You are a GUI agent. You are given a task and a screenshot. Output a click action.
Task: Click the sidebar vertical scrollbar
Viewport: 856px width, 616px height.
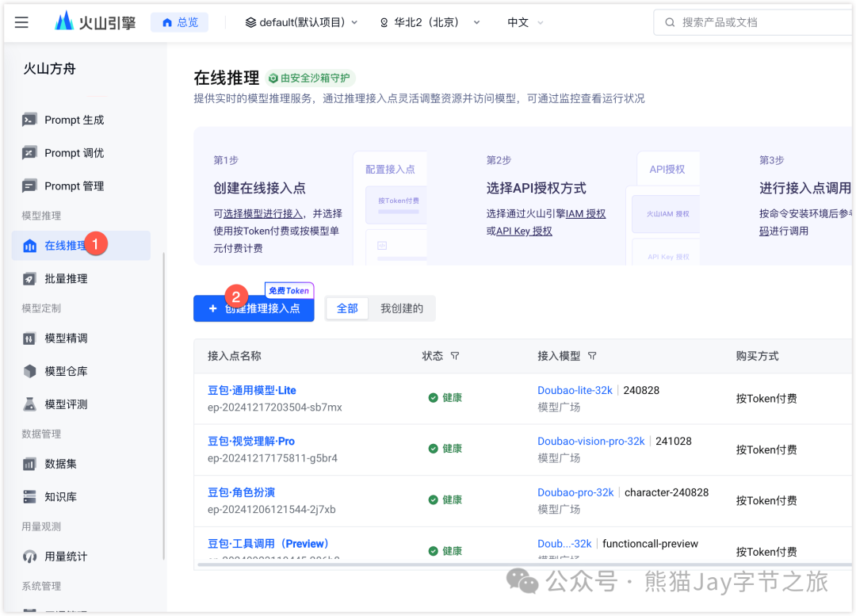(164, 407)
